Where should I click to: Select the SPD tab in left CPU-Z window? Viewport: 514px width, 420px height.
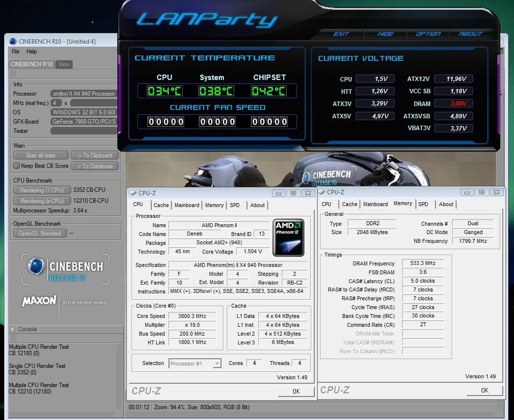click(x=235, y=205)
